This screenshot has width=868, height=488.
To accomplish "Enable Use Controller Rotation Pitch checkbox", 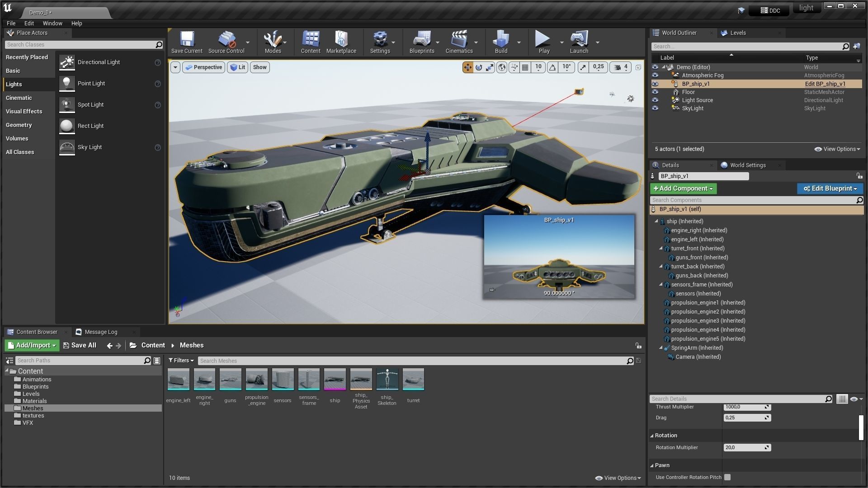I will pos(727,477).
